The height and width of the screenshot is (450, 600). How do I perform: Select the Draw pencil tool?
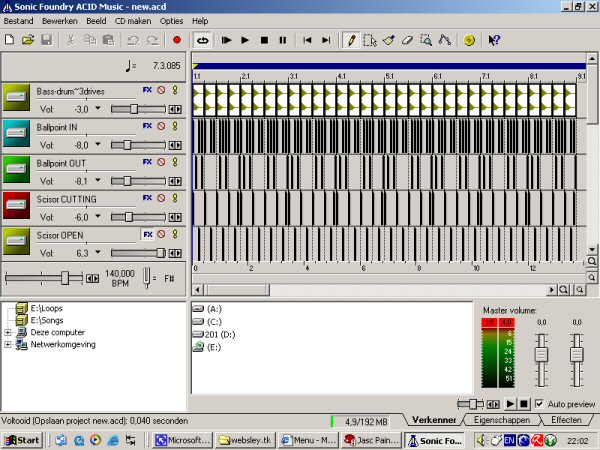coord(351,40)
